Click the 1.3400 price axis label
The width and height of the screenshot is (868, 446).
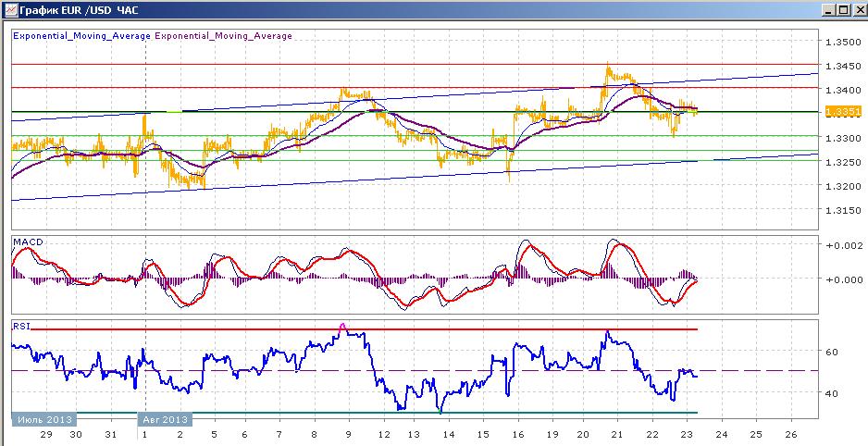842,90
